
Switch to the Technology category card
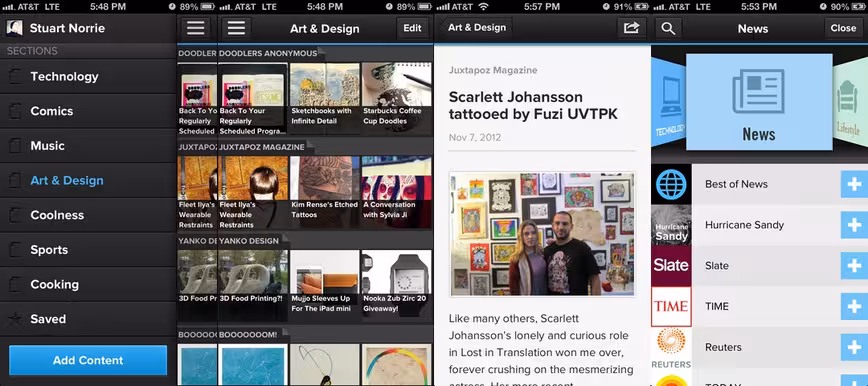[669, 102]
